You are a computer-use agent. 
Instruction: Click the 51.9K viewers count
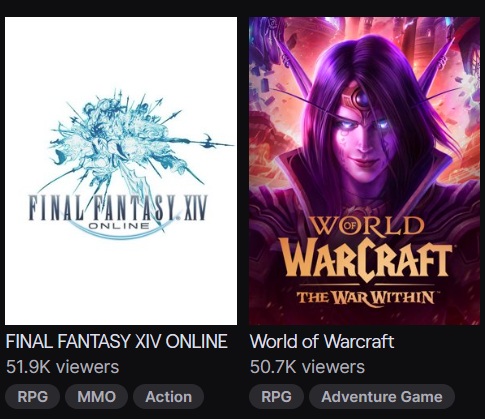(x=62, y=367)
